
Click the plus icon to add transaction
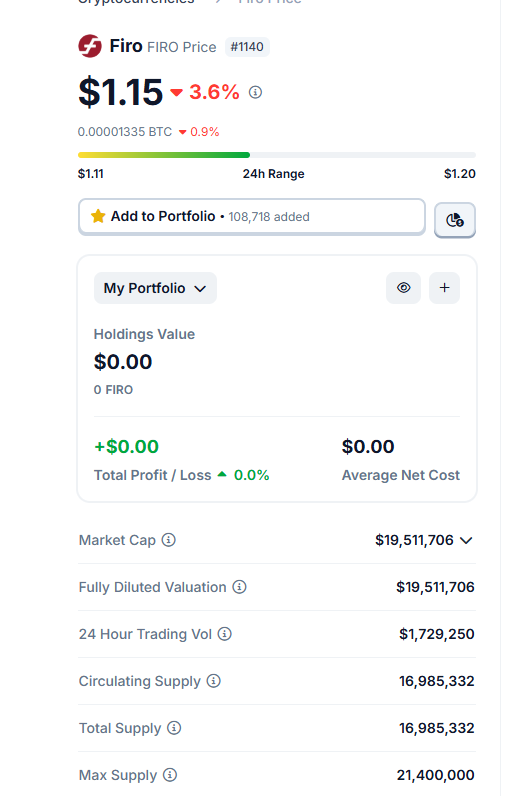click(x=445, y=288)
